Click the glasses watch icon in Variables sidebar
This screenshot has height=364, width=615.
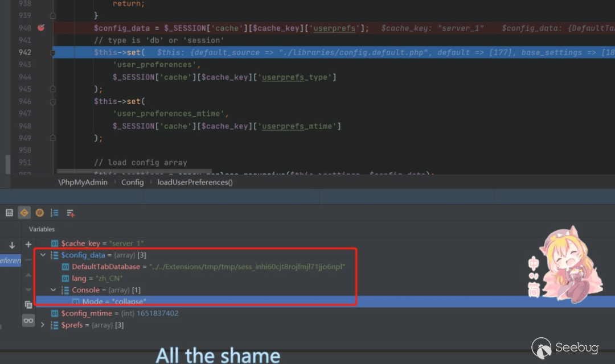pos(28,321)
